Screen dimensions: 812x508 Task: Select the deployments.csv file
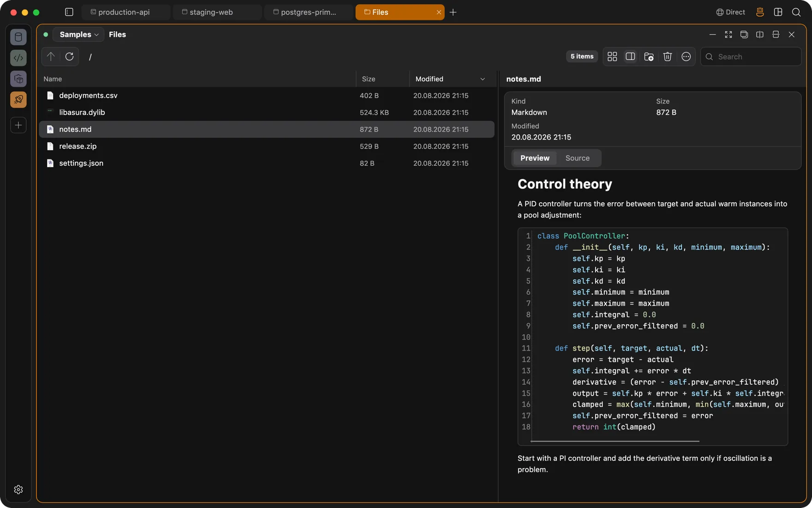tap(267, 96)
